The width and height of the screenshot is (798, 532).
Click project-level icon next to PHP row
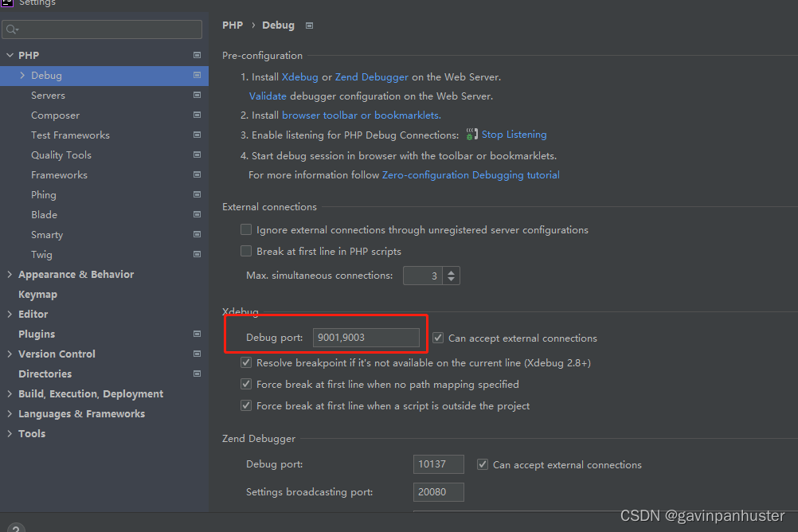pyautogui.click(x=197, y=55)
